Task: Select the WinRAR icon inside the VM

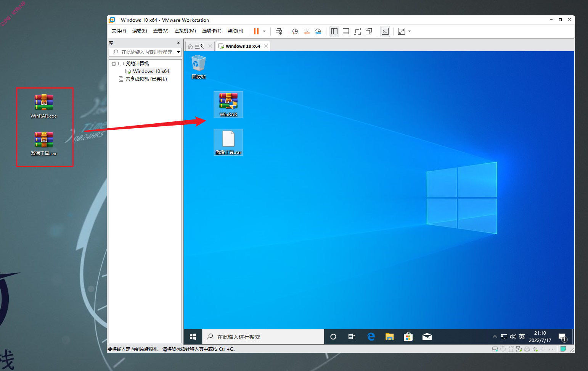Action: tap(228, 104)
